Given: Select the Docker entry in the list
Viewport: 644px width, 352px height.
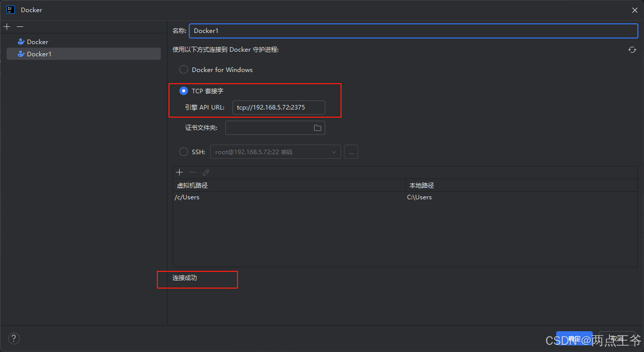Looking at the screenshot, I should (84, 42).
